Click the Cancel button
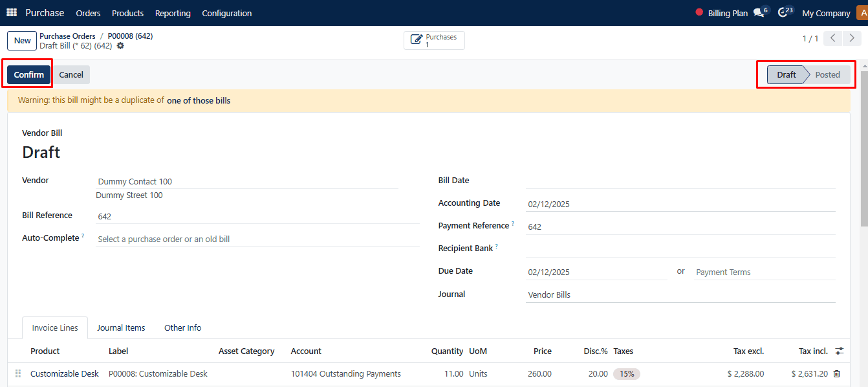 click(x=71, y=74)
